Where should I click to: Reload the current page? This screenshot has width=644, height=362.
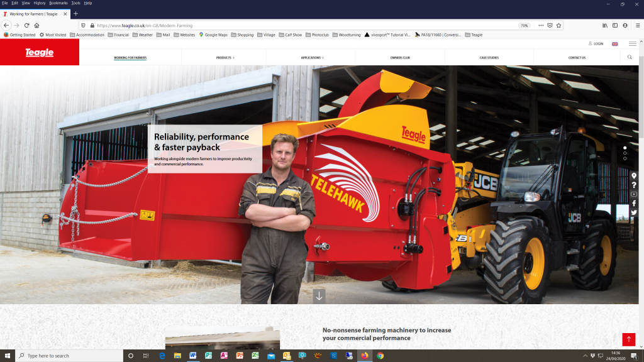(26, 25)
